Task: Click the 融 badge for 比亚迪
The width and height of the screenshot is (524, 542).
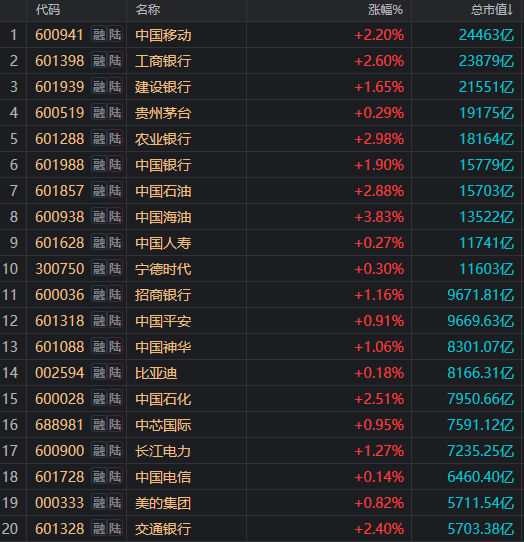Action: (x=99, y=373)
